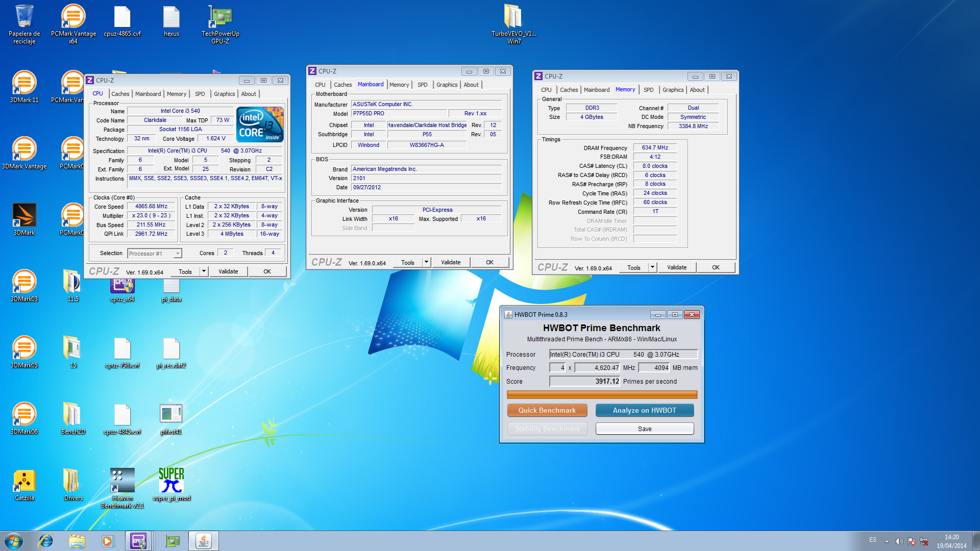Viewport: 980px width, 551px height.
Task: Select the hexus file icon
Action: [x=171, y=21]
